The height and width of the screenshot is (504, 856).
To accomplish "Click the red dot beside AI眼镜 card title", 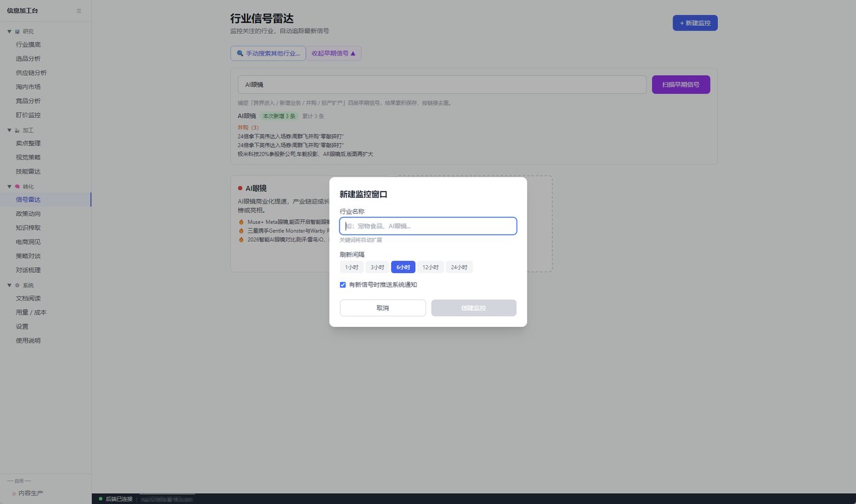I will (x=240, y=188).
